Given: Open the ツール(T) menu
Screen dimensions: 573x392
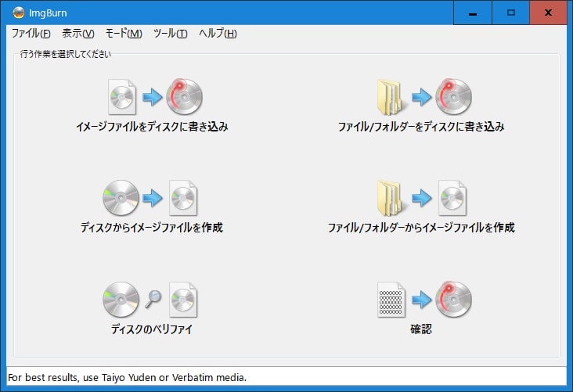Looking at the screenshot, I should pyautogui.click(x=171, y=33).
